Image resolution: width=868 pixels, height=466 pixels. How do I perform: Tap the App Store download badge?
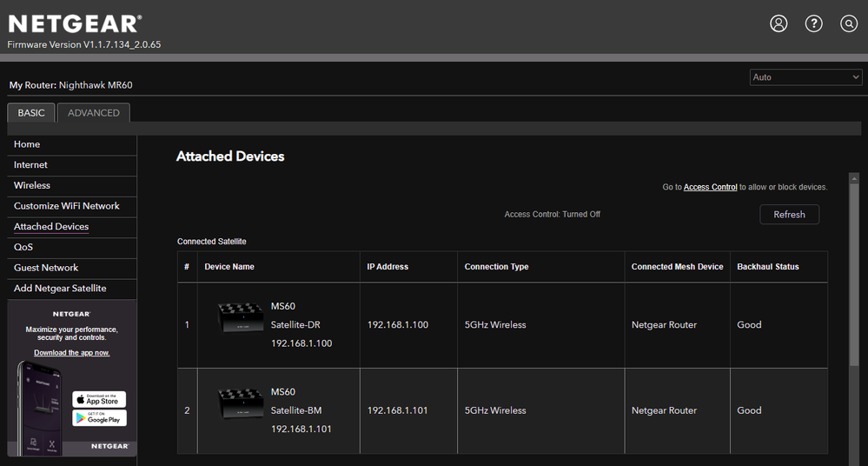point(99,399)
